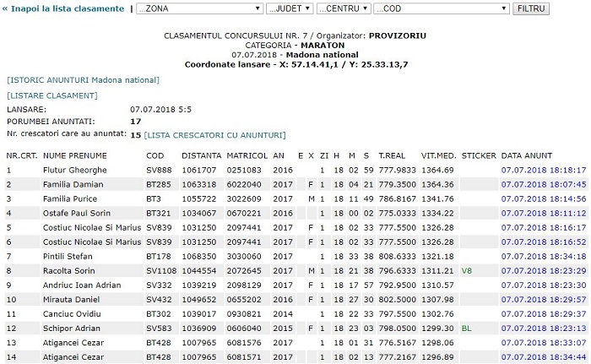Click the VIT.MED. column header

[x=438, y=155]
